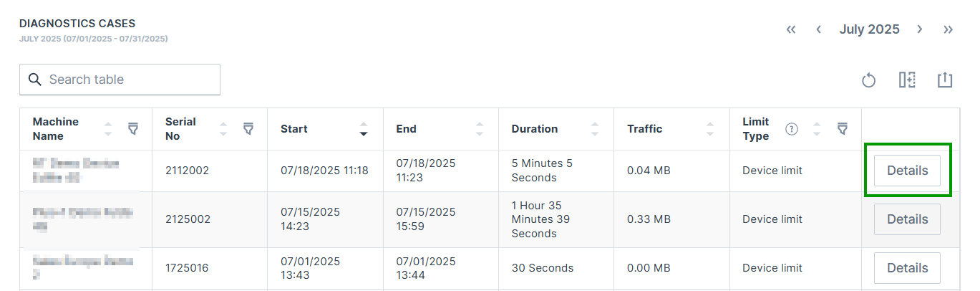Open the Limit Type filter icon
980x291 pixels.
coord(843,129)
